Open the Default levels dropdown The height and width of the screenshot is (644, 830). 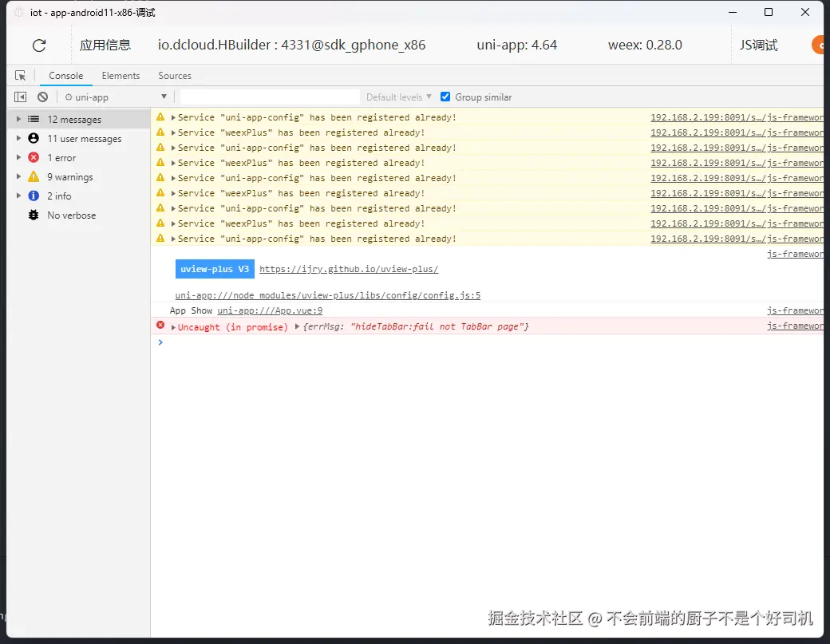[398, 97]
